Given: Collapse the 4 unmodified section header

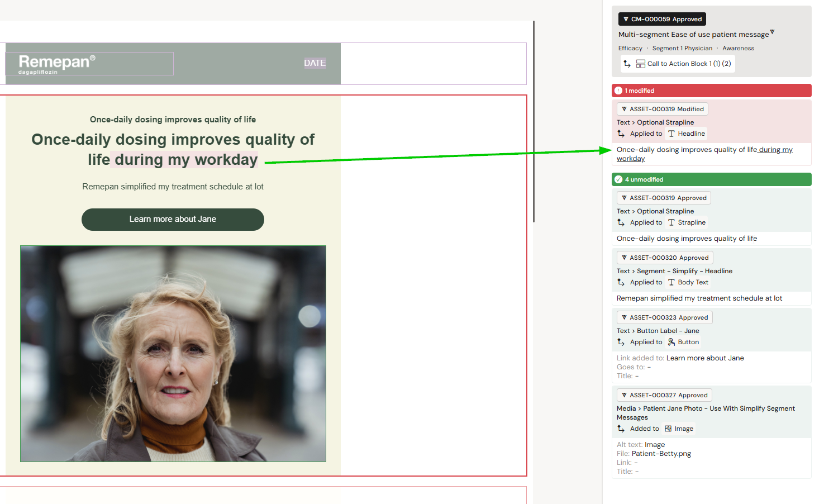Looking at the screenshot, I should 711,179.
